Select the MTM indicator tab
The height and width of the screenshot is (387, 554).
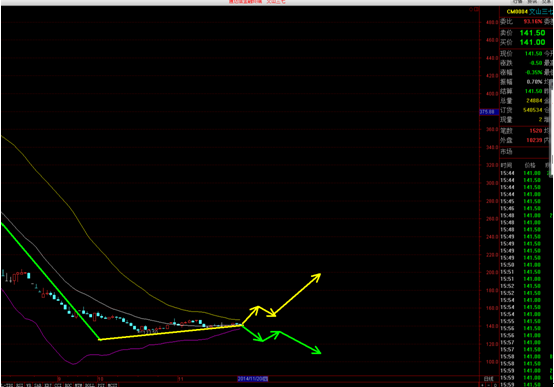click(x=78, y=385)
